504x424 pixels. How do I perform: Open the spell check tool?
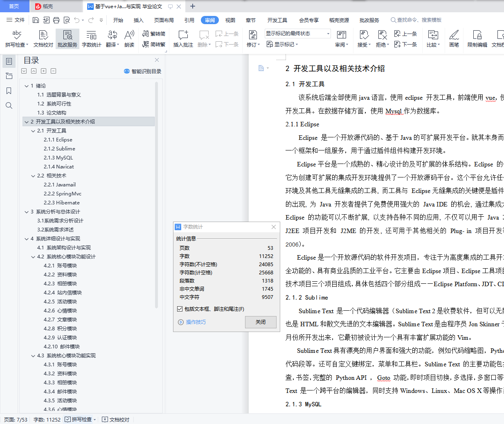[x=17, y=39]
